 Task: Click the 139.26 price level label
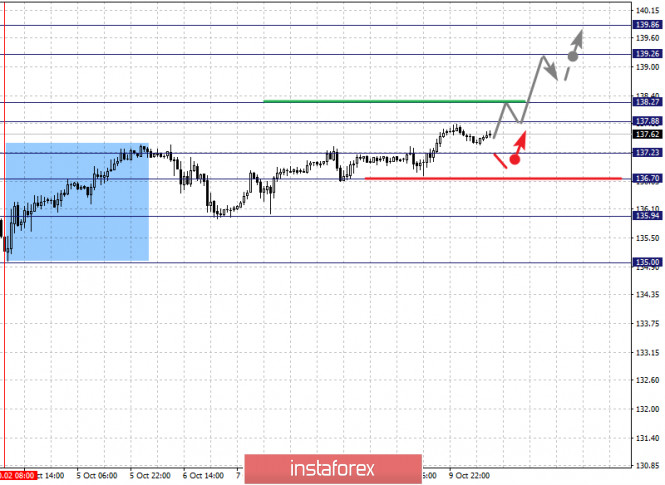pos(647,54)
